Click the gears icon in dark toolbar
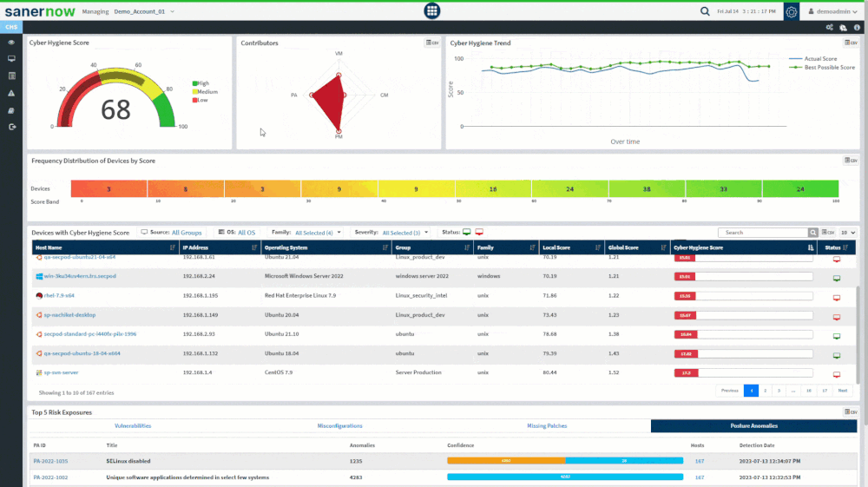This screenshot has width=868, height=487. (829, 27)
